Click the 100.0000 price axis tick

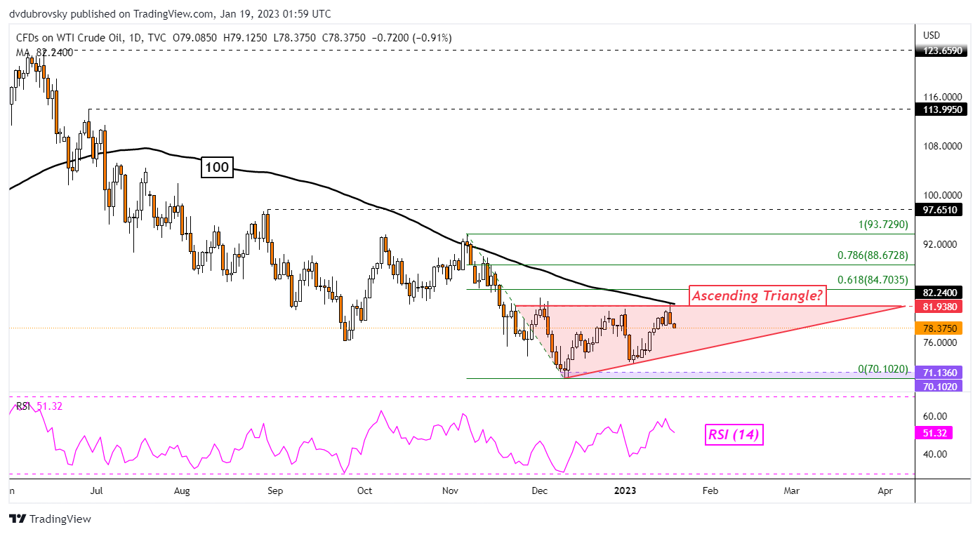click(x=942, y=195)
